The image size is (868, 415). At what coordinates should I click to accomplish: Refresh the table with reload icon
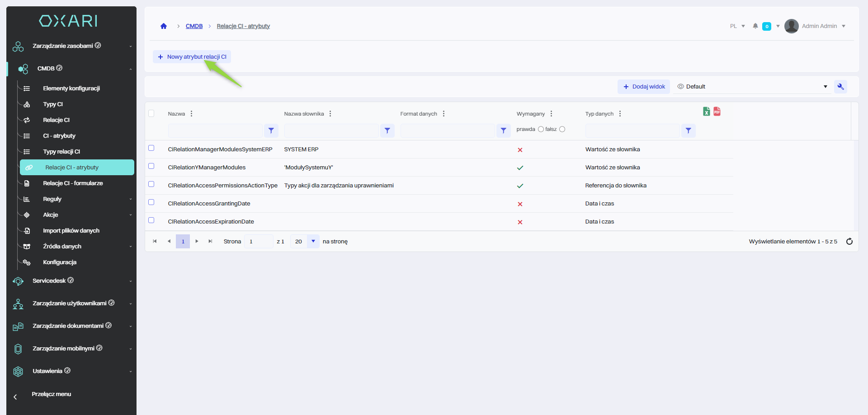click(849, 242)
